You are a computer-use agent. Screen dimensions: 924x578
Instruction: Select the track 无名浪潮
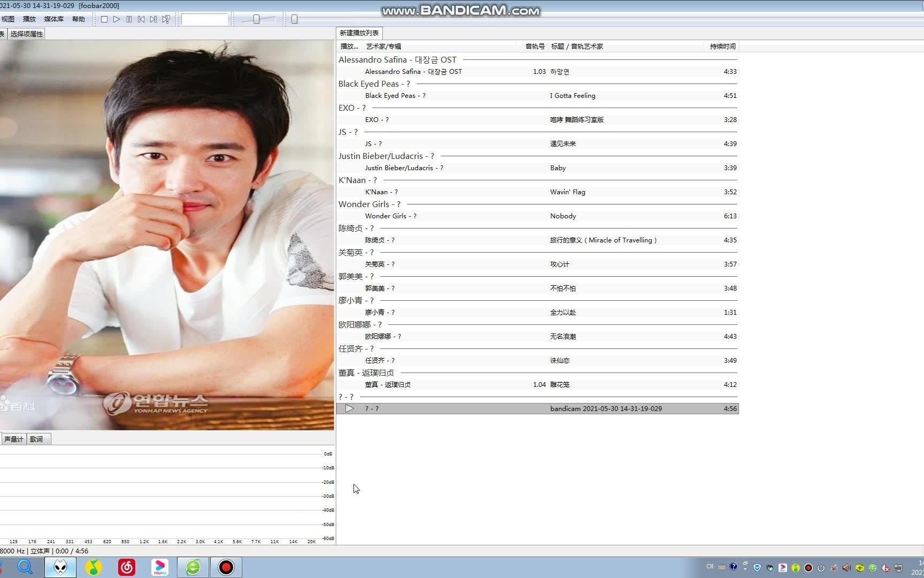pyautogui.click(x=537, y=337)
